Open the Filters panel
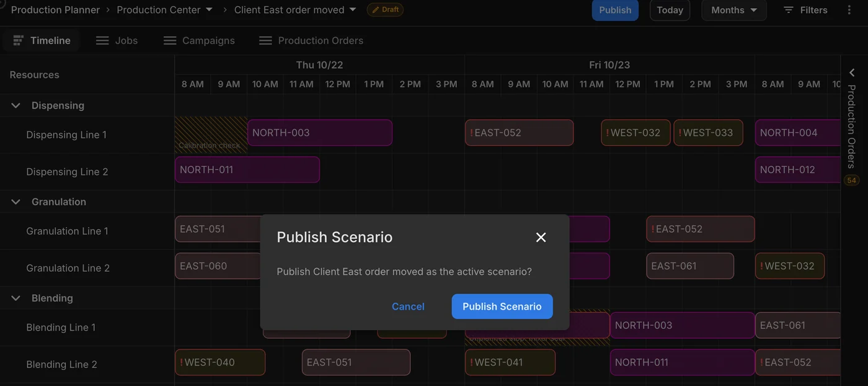Screen dimensions: 868x386 pos(805,10)
